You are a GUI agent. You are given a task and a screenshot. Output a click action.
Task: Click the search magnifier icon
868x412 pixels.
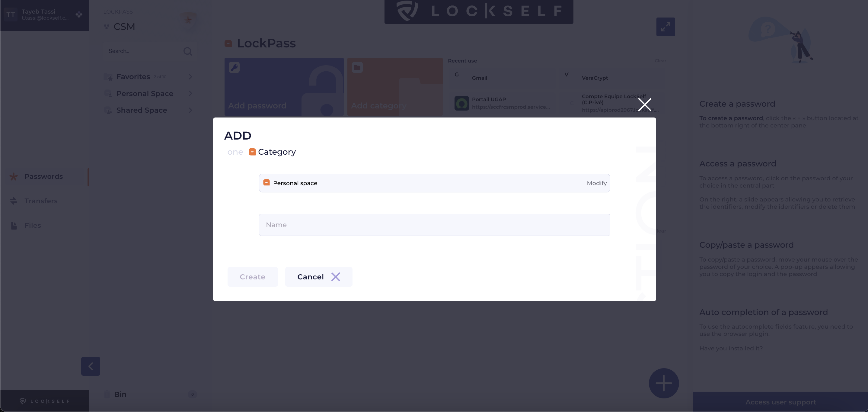tap(188, 51)
